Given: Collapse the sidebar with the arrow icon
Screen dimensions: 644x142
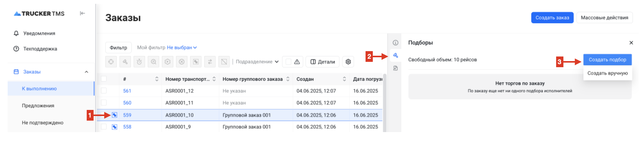Looking at the screenshot, I should (82, 13).
